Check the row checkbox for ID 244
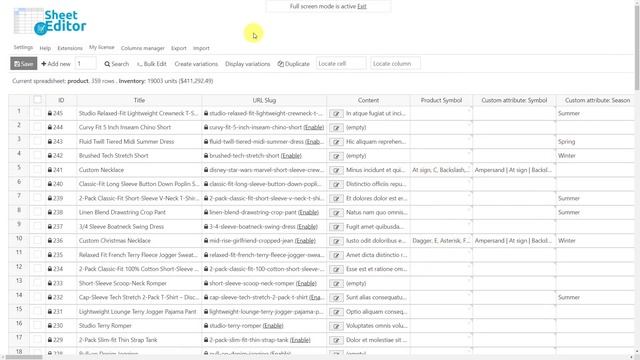 38,127
